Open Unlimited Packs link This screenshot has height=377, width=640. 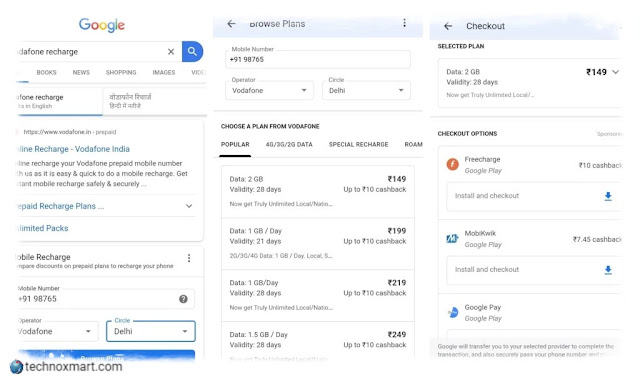click(43, 228)
